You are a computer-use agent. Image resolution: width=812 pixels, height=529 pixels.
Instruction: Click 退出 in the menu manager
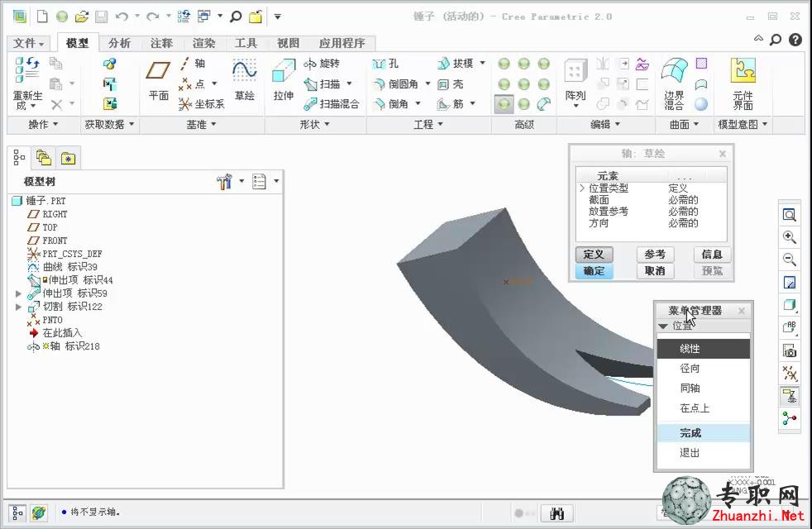(x=703, y=453)
